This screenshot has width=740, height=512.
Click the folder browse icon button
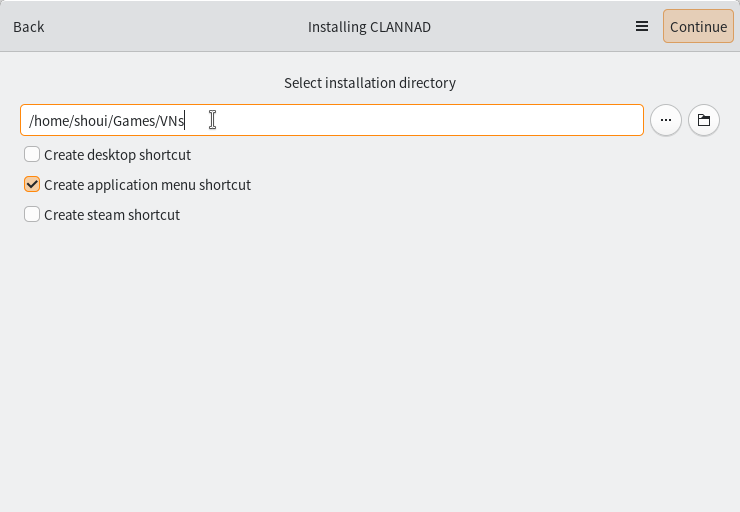click(704, 121)
